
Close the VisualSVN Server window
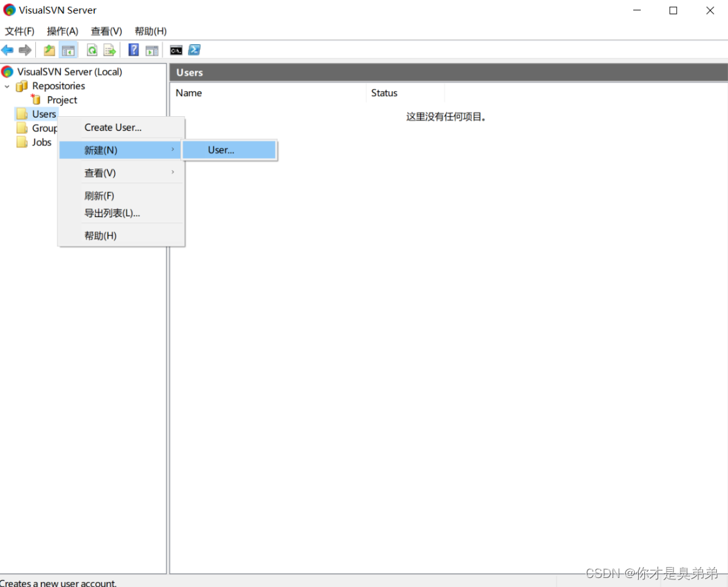(710, 10)
